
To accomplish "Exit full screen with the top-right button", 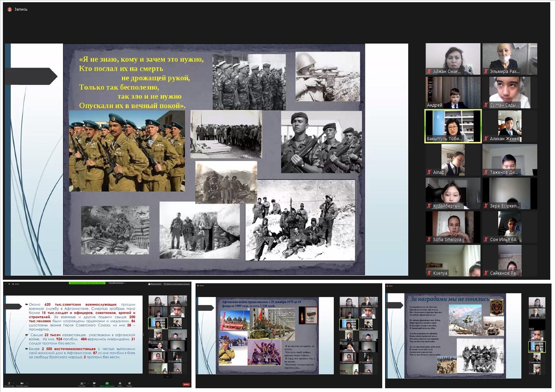I will point(177,284).
